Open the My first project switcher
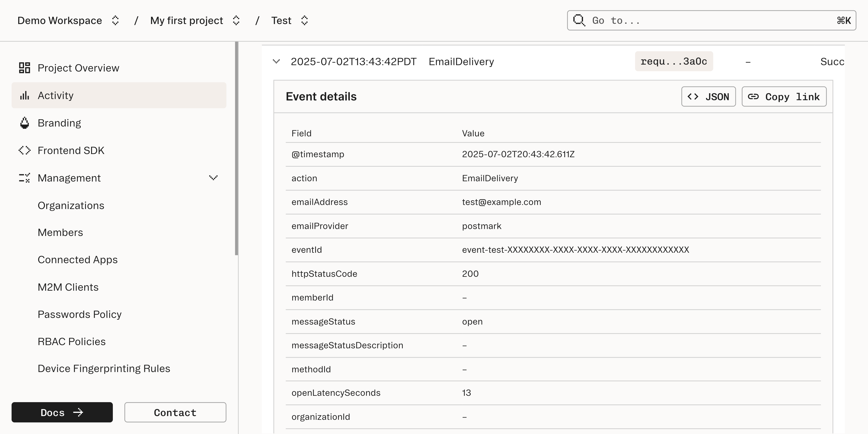The height and width of the screenshot is (434, 868). pyautogui.click(x=236, y=20)
